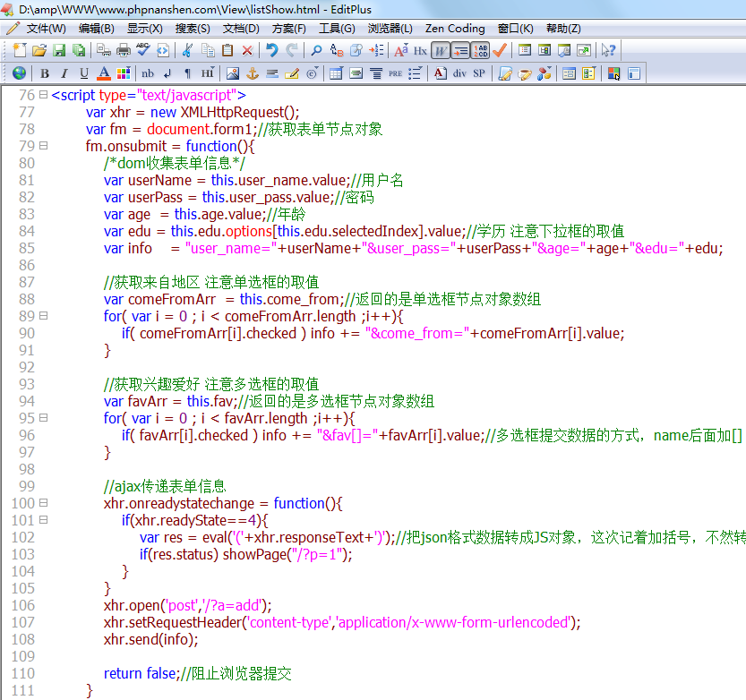The height and width of the screenshot is (700, 746).
Task: Collapse readyState if-block fold at line 101
Action: click(x=43, y=520)
